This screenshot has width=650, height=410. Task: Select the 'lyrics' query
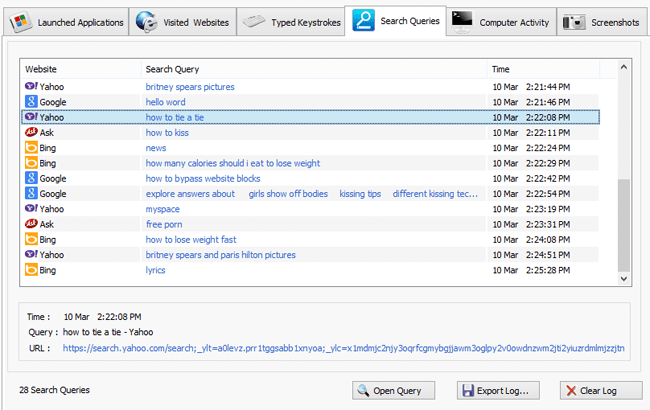point(155,270)
